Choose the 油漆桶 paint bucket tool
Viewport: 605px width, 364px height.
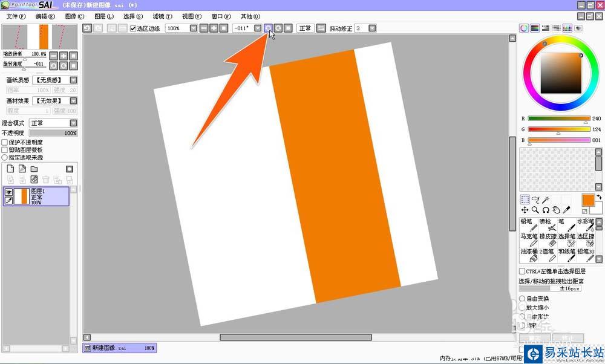point(529,255)
